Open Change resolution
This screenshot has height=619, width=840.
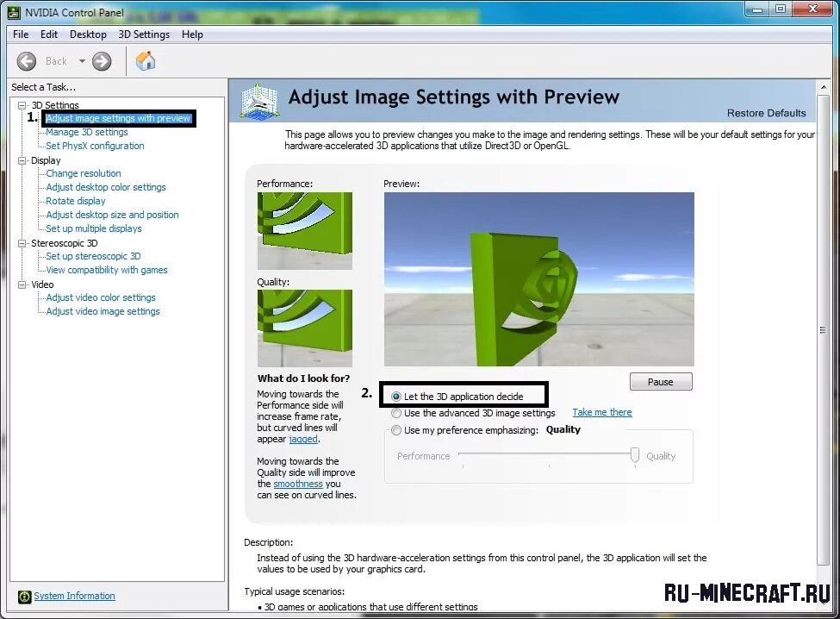[x=84, y=173]
